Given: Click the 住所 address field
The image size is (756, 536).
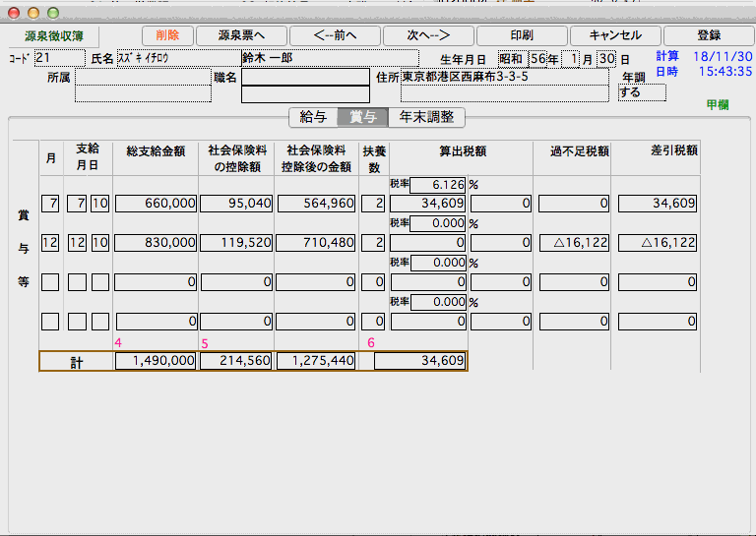Looking at the screenshot, I should click(x=505, y=77).
